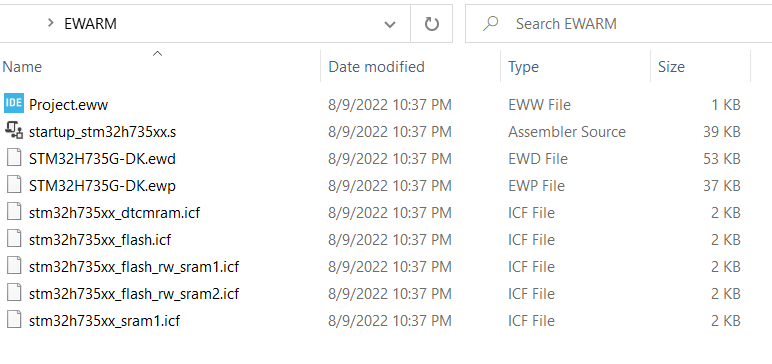Click the Project.eww IDE file icon
This screenshot has height=364, width=772.
coord(14,103)
